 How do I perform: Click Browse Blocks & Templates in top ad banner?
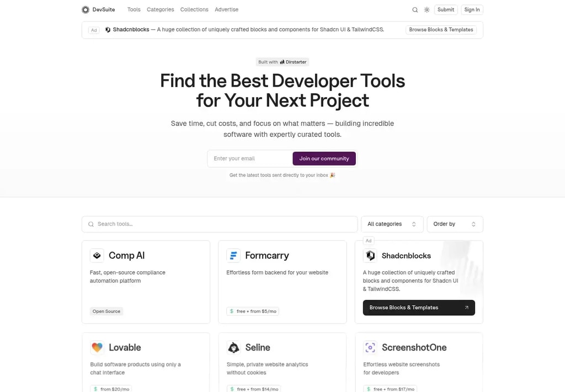[x=441, y=30]
